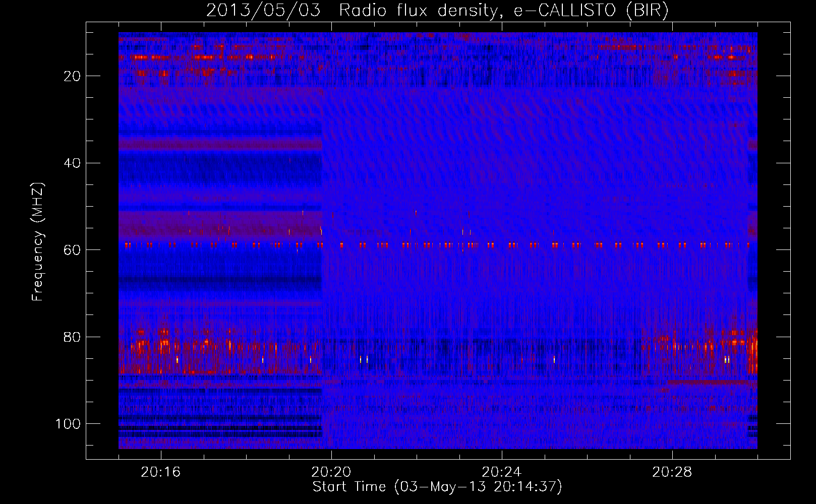816x504 pixels.
Task: Select the 60 frequency tick label
Action: (x=72, y=250)
